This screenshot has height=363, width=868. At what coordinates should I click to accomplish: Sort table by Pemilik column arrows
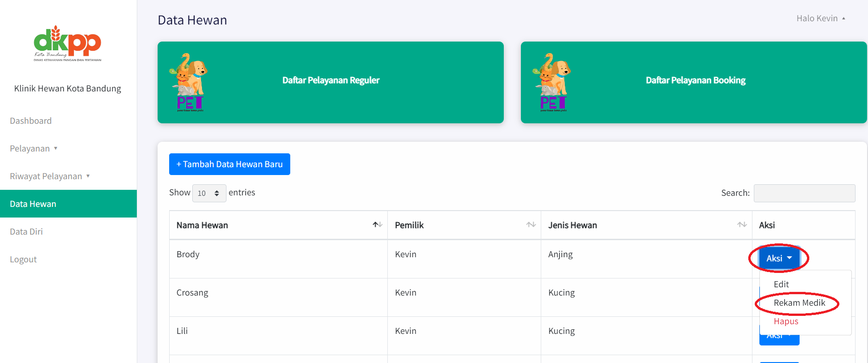pos(531,225)
